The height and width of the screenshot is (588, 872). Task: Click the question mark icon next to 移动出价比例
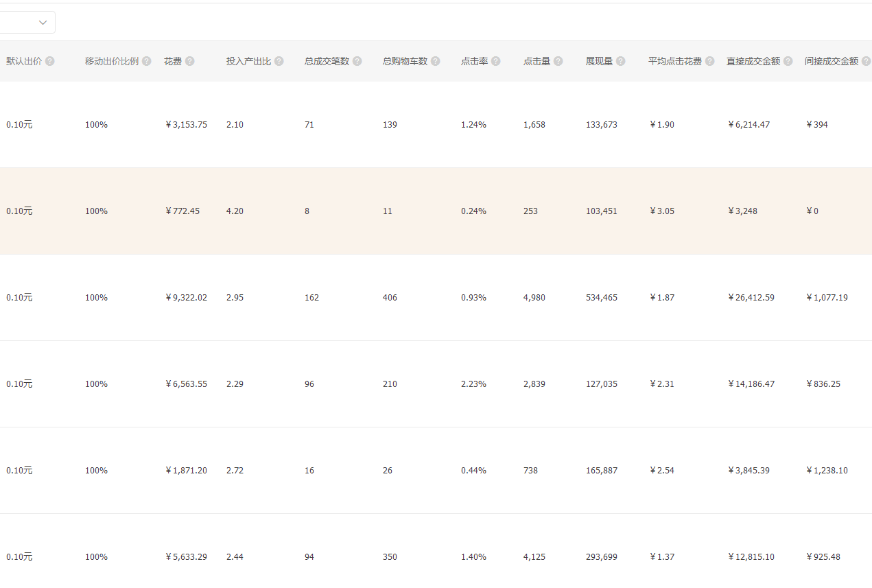coord(147,60)
